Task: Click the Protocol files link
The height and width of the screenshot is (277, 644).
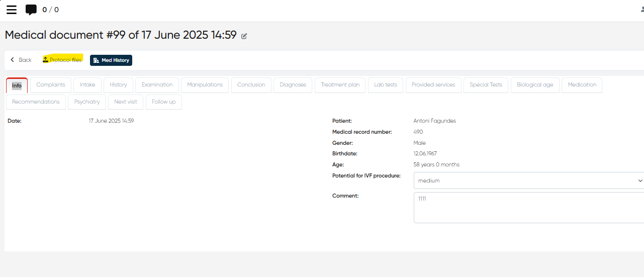Action: [65, 60]
